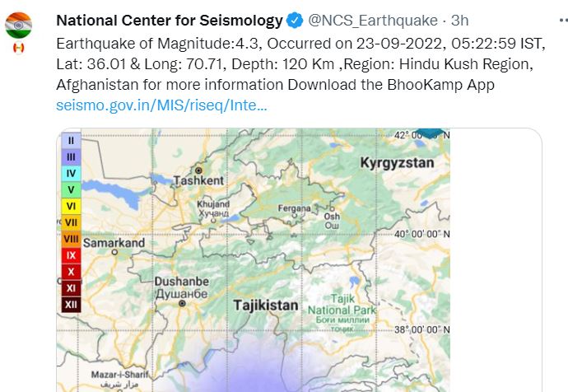
Task: Select intensity VI yellow legend swatch
Action: [x=71, y=206]
